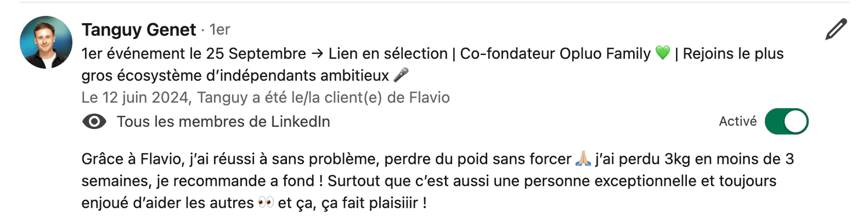Click the green heart emoji in headline
This screenshot has width=868, height=224.
[663, 54]
